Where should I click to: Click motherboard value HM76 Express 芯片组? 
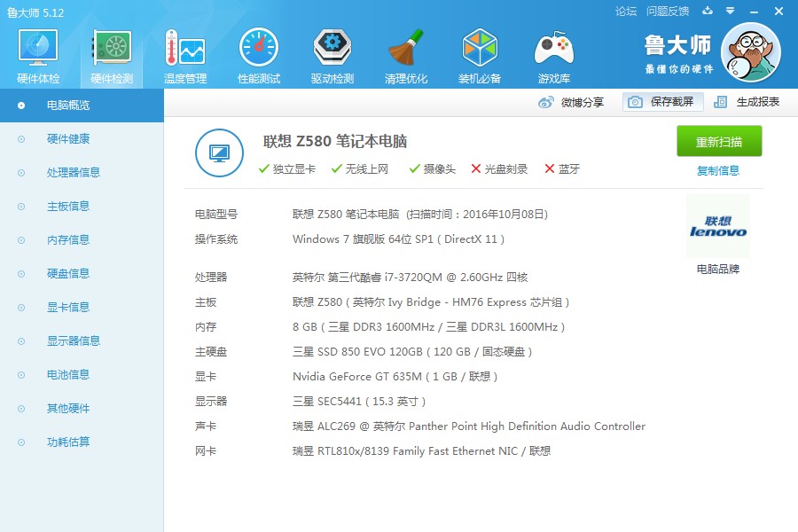point(431,302)
